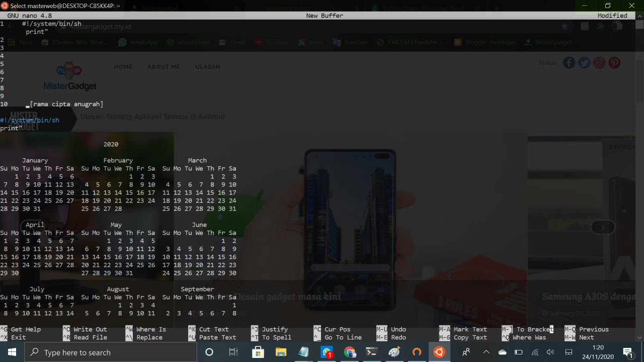The width and height of the screenshot is (644, 362).
Task: Click the 'Redo' nano shortcut label
Action: point(398,337)
